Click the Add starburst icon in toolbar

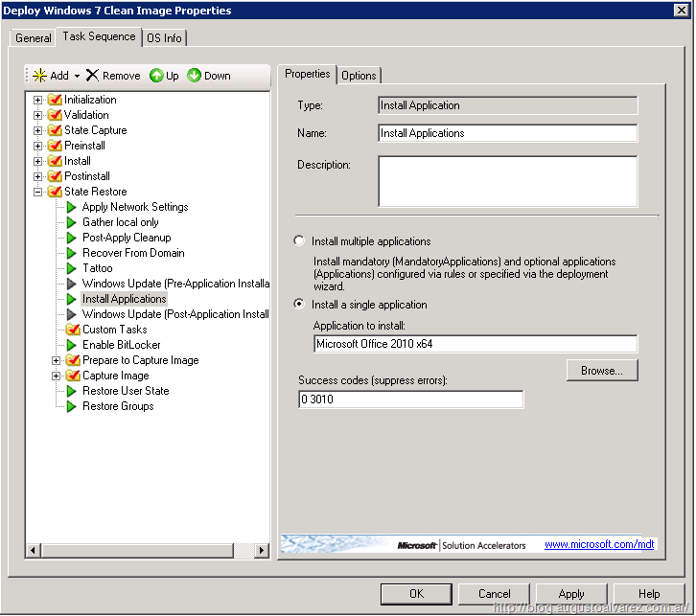[40, 76]
